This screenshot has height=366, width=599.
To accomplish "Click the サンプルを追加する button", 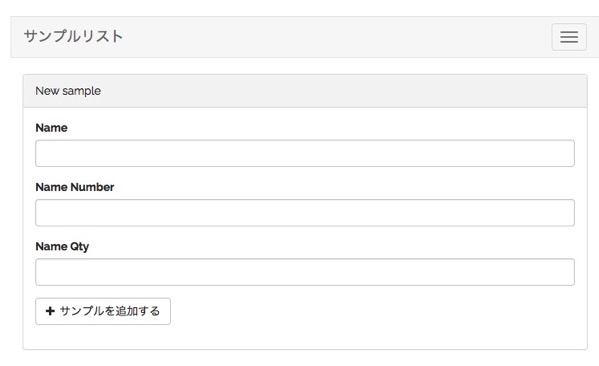I will click(x=103, y=311).
